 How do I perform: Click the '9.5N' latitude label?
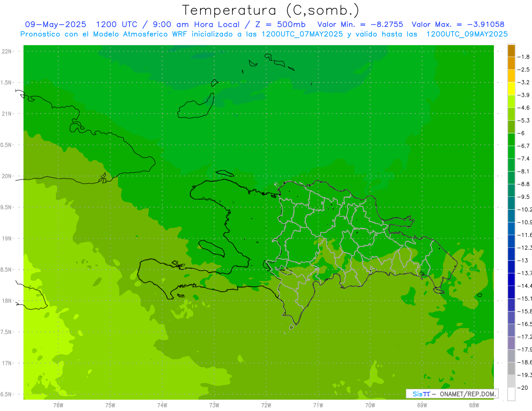(6, 207)
